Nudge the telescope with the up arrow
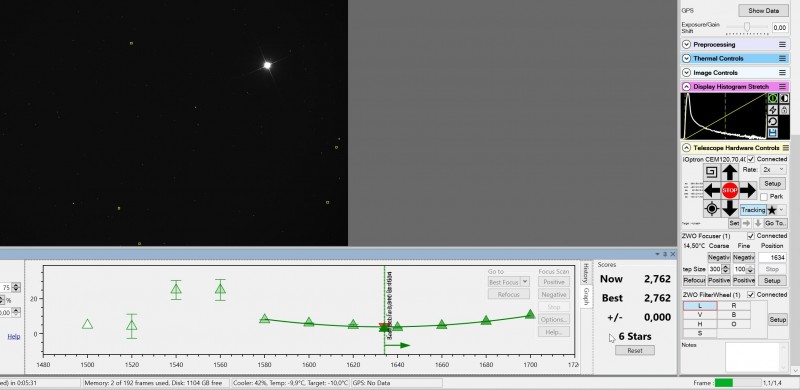 tap(730, 172)
